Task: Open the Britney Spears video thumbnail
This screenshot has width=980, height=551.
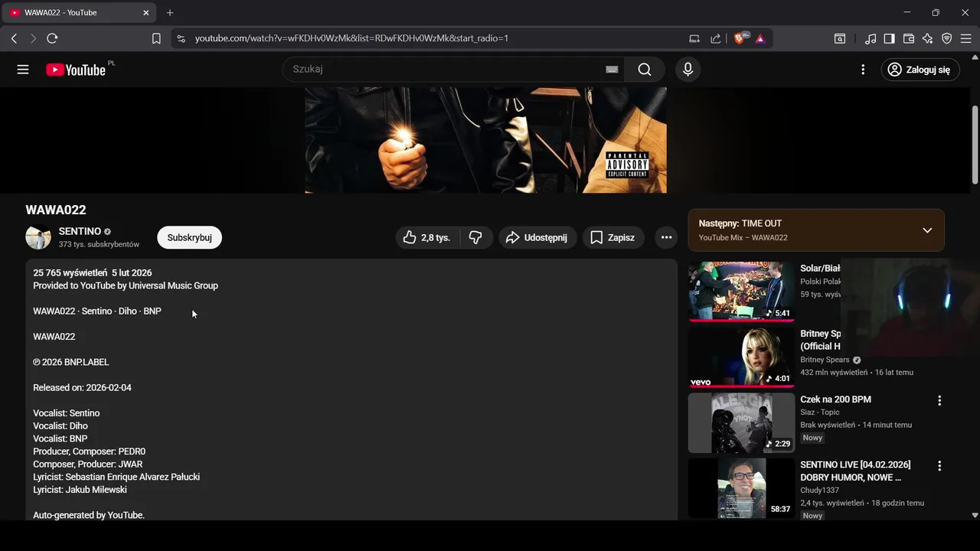Action: click(741, 357)
